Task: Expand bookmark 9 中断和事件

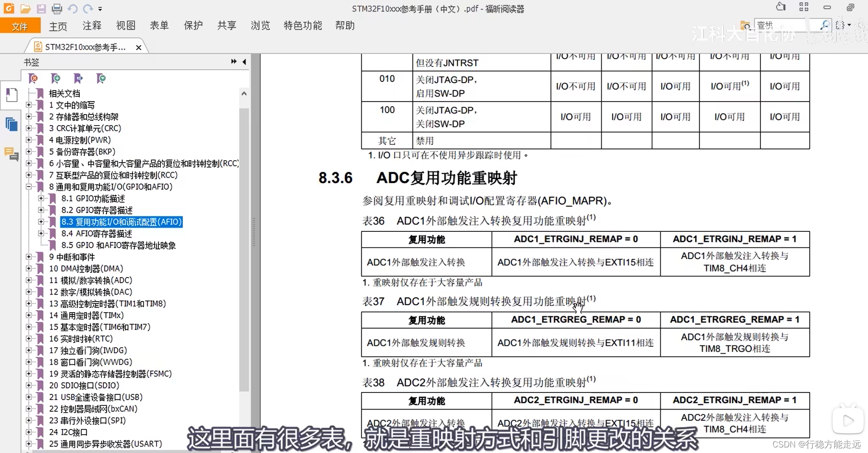Action: pyautogui.click(x=29, y=257)
